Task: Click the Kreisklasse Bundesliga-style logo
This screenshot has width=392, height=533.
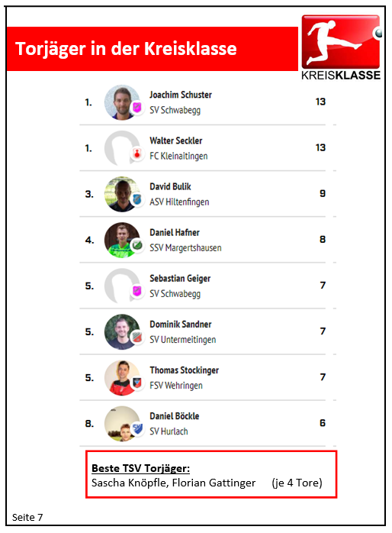Action: 341,47
